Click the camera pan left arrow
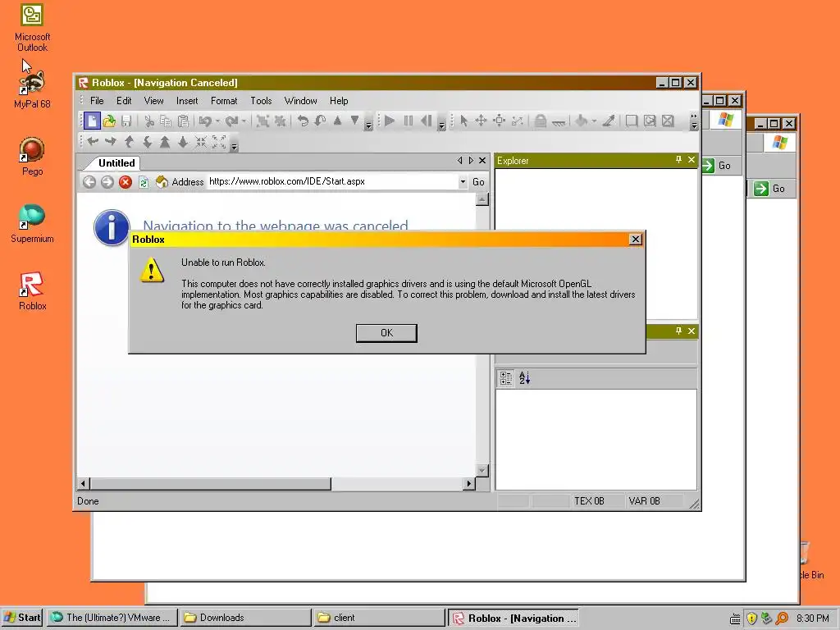Image resolution: width=840 pixels, height=630 pixels. [93, 141]
